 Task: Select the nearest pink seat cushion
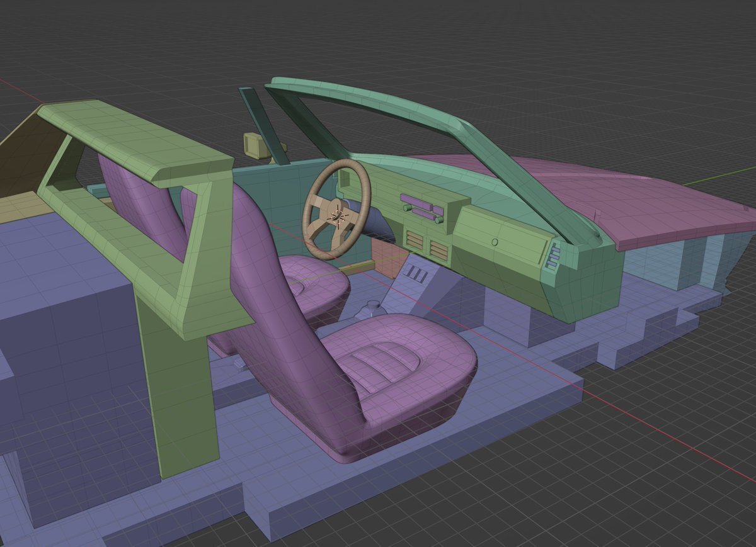(x=400, y=371)
